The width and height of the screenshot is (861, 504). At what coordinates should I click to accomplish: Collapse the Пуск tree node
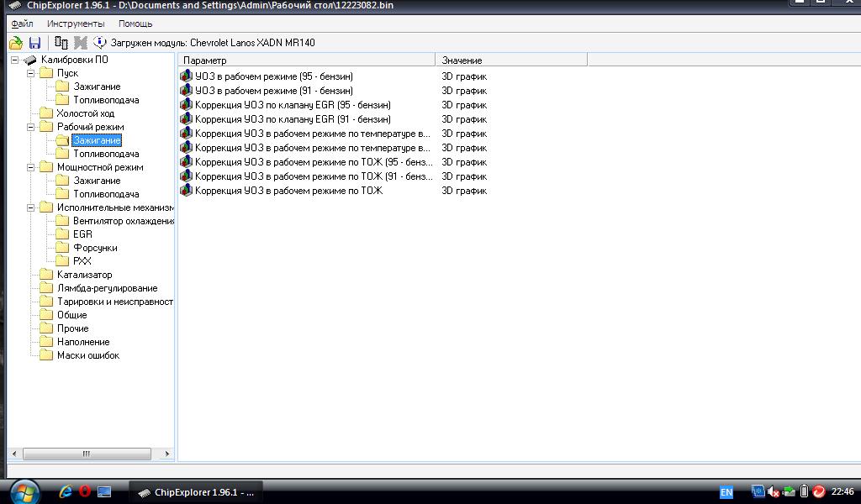pos(31,73)
